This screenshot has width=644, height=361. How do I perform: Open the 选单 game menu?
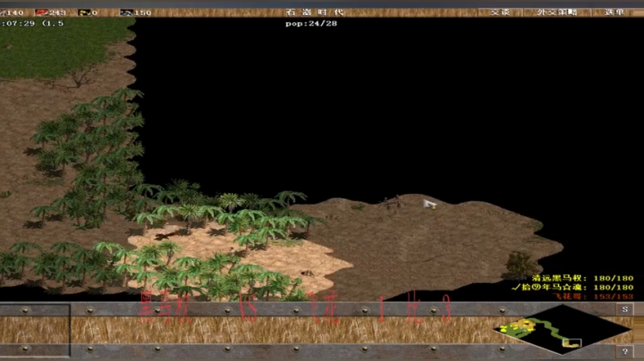pos(614,12)
